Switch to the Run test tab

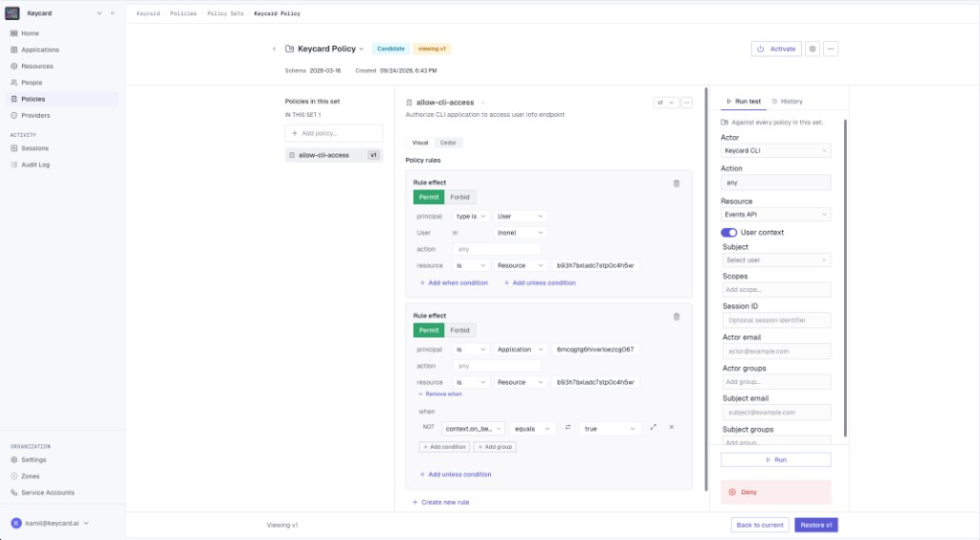tap(743, 101)
